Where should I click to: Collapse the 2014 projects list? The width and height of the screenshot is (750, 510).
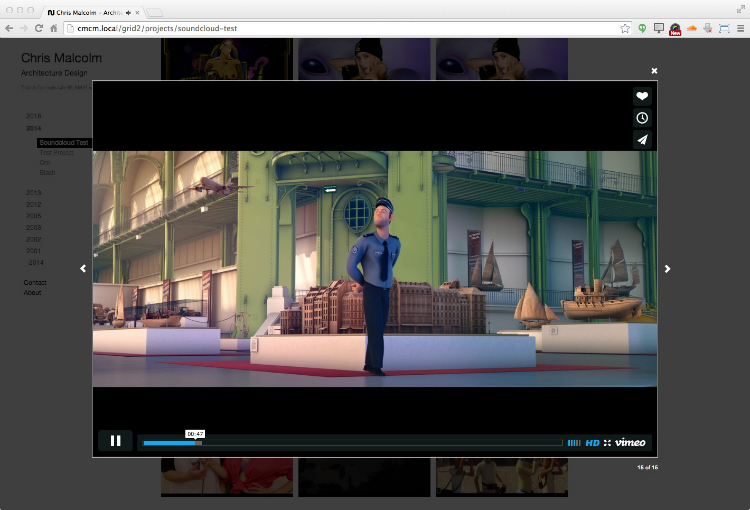tap(33, 128)
